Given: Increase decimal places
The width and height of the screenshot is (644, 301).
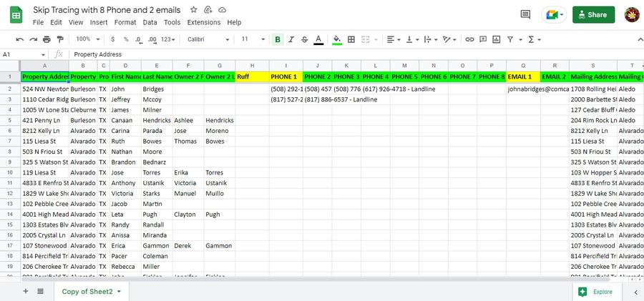Looking at the screenshot, I should 152,39.
